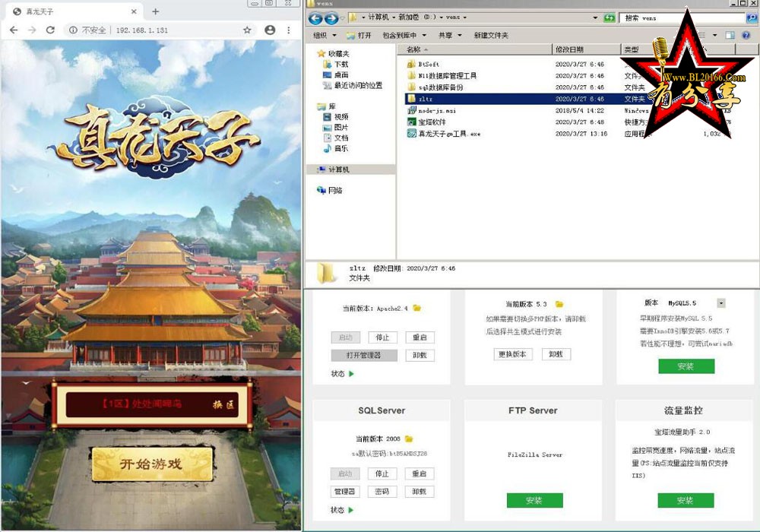Install 流量监控 with 安装 button

pyautogui.click(x=686, y=501)
